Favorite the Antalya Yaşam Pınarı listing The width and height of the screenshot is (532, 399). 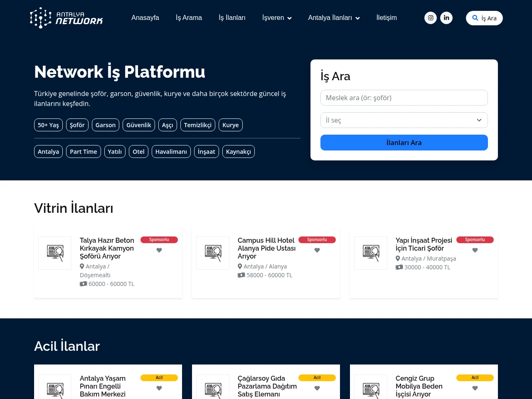(x=159, y=388)
